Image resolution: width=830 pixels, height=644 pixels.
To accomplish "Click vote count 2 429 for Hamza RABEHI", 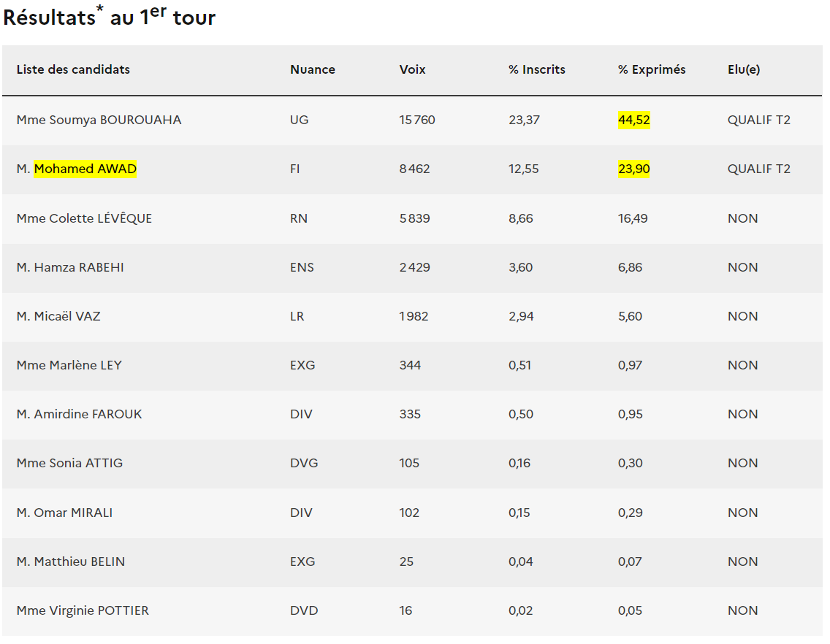I will [x=414, y=267].
